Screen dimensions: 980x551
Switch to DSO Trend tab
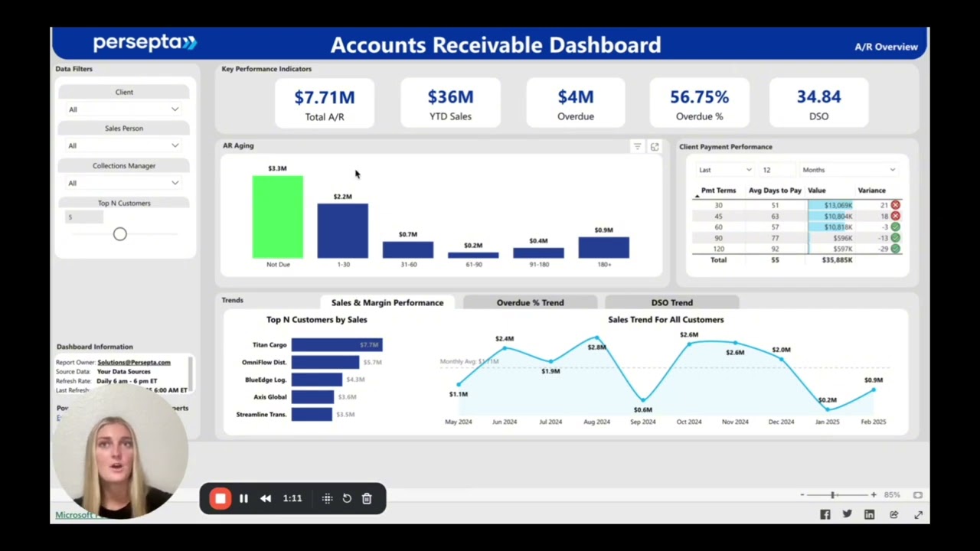pos(671,302)
